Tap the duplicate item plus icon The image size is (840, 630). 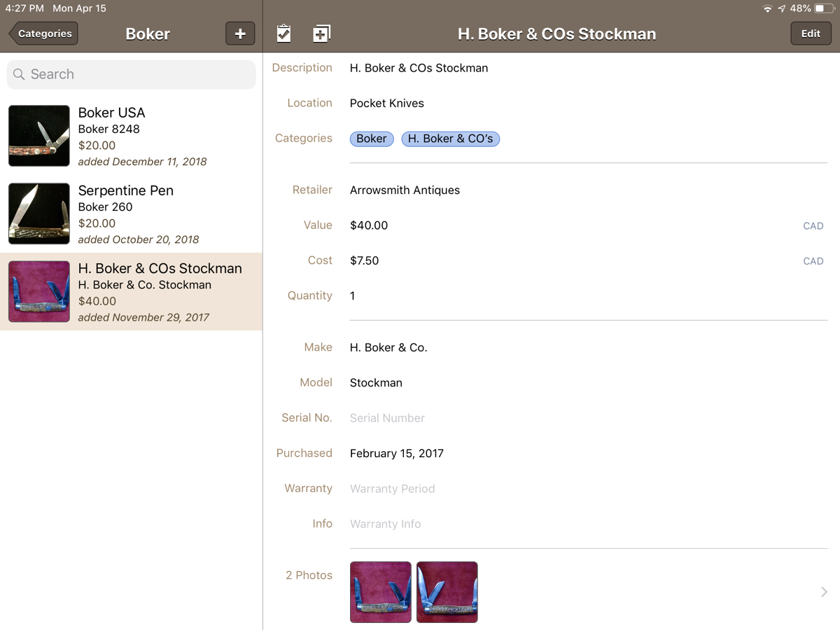(x=321, y=34)
